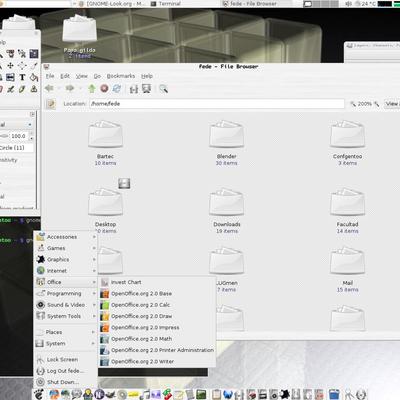Viewport: 400px width, 400px height.
Task: Expand Accessories submenu
Action: [x=66, y=237]
